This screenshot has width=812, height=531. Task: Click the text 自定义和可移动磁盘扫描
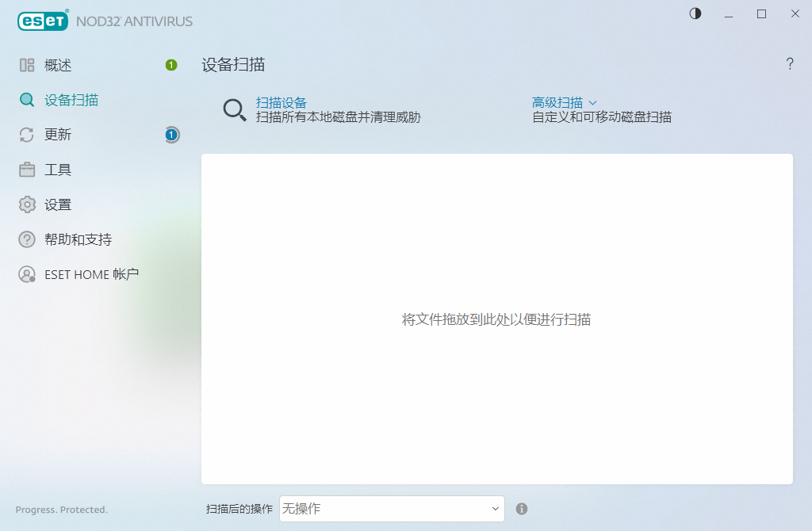[602, 117]
